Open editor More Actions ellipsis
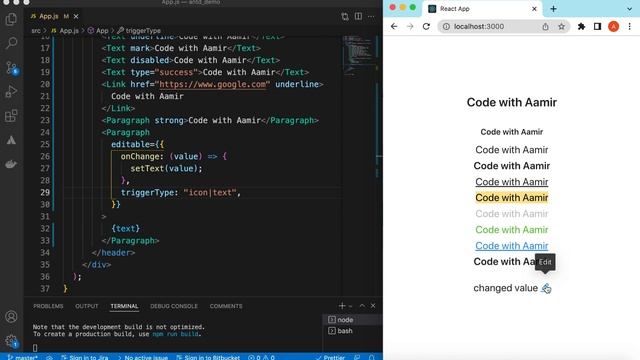 (371, 16)
